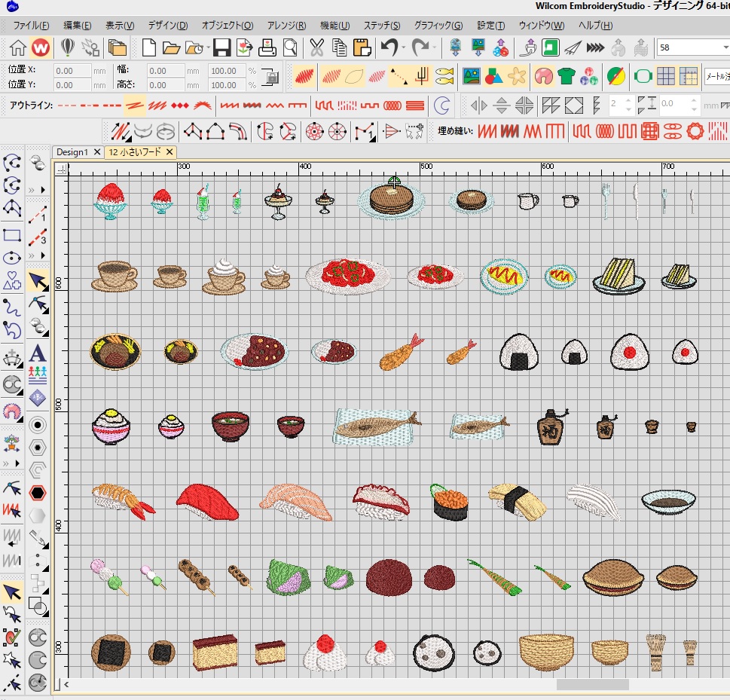This screenshot has width=730, height=700.
Task: Click the yellow star icon
Action: pos(517,76)
